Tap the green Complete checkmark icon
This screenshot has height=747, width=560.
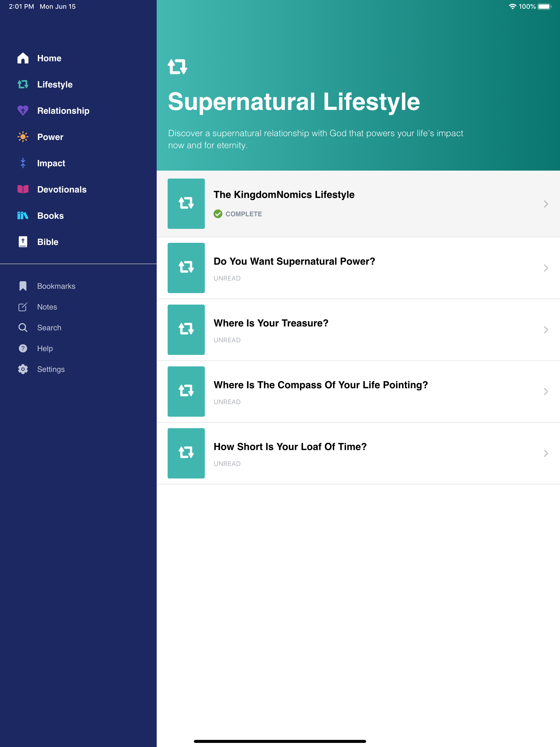pyautogui.click(x=218, y=214)
